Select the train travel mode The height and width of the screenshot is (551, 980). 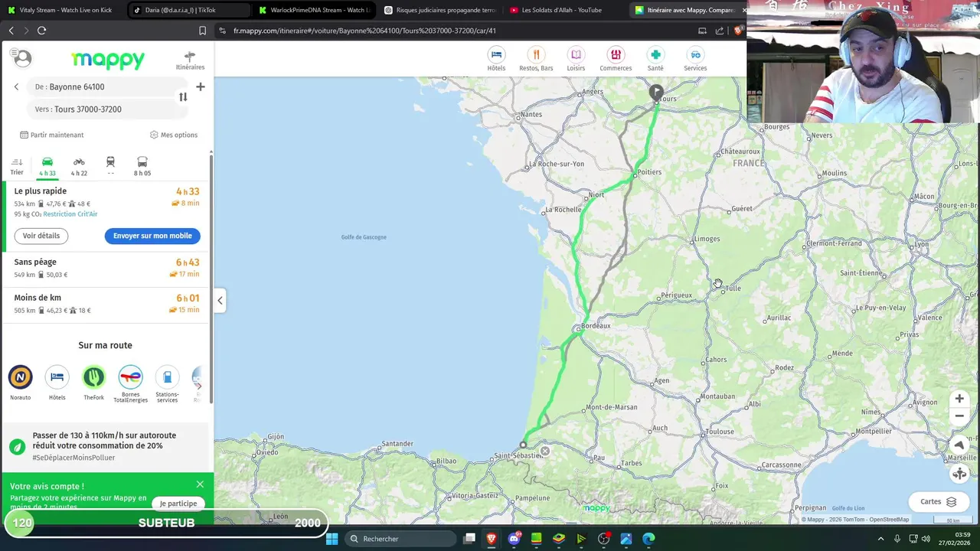click(110, 166)
